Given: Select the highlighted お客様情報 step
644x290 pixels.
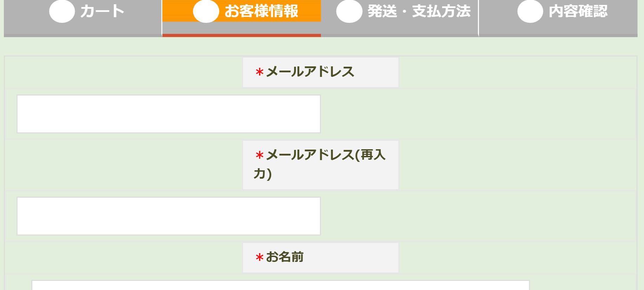Looking at the screenshot, I should (242, 17).
